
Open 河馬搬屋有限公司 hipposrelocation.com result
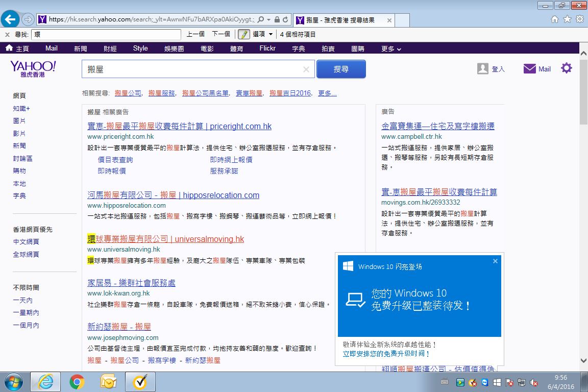point(173,195)
